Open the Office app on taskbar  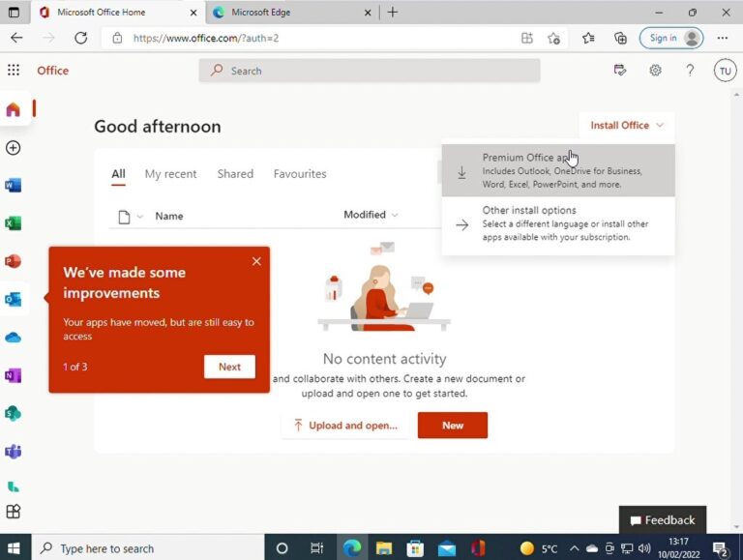coord(478,548)
